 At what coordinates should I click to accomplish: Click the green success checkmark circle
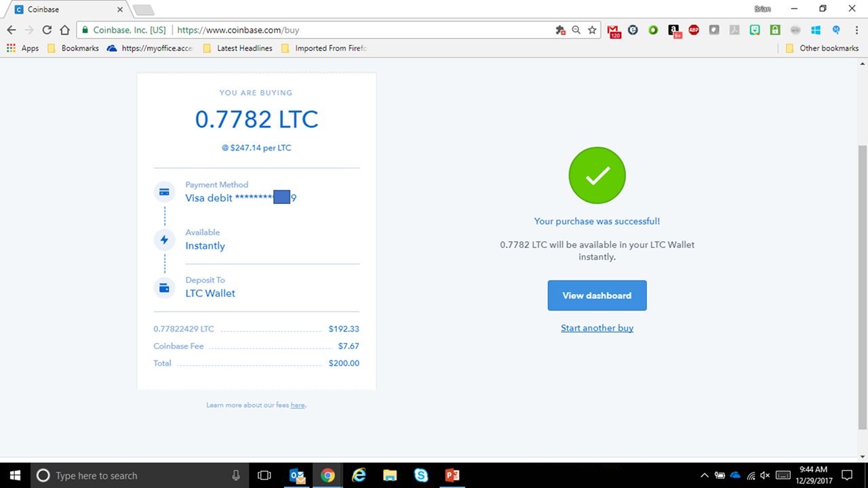click(597, 176)
